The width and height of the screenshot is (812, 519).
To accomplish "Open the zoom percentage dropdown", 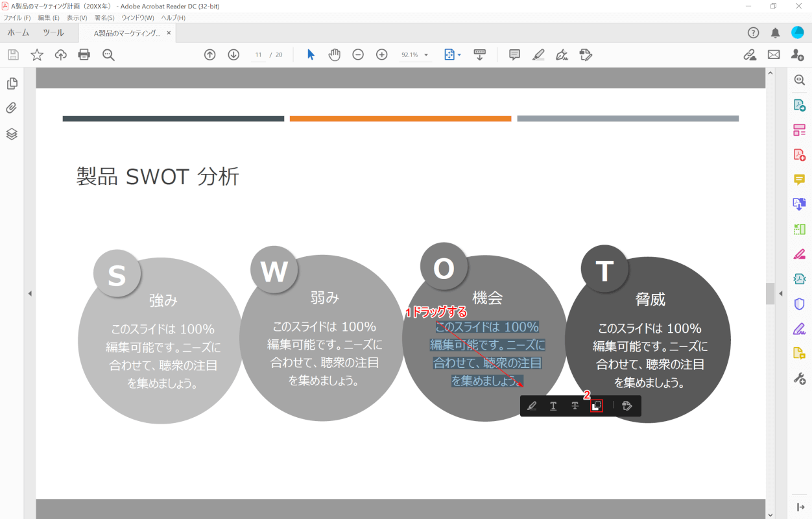I will click(x=427, y=55).
